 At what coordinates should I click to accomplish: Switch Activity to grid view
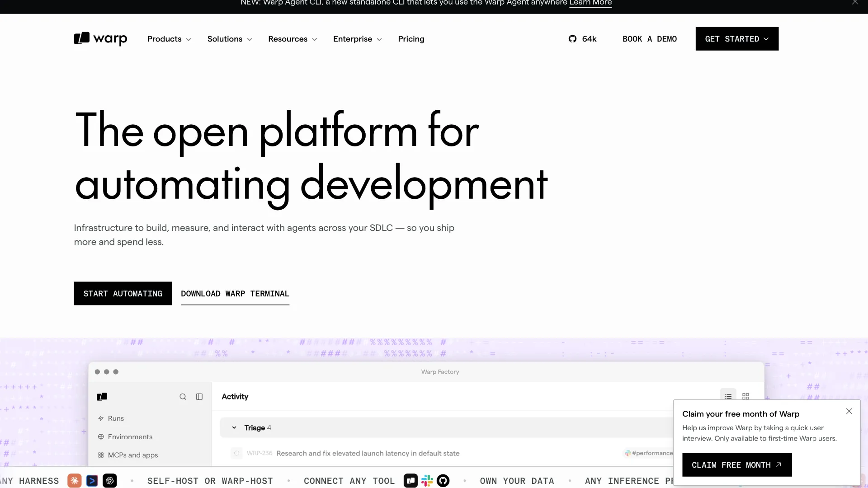coord(746,396)
